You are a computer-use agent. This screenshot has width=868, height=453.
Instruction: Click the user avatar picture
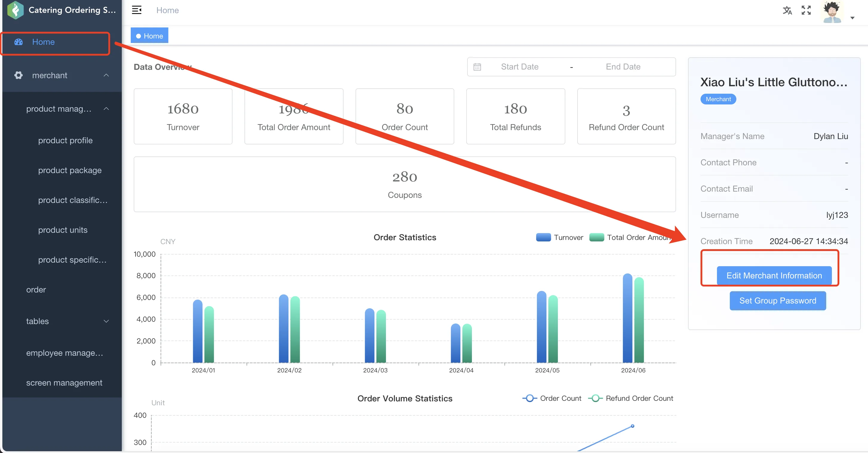pos(832,12)
